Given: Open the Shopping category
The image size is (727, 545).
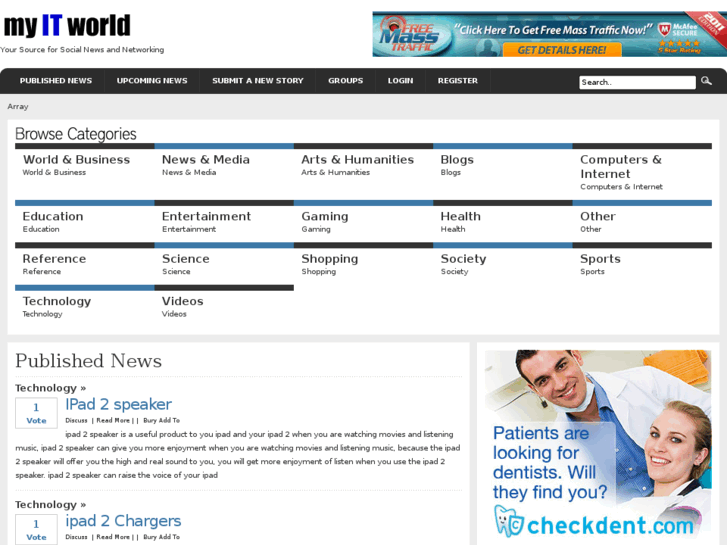Looking at the screenshot, I should (x=330, y=259).
